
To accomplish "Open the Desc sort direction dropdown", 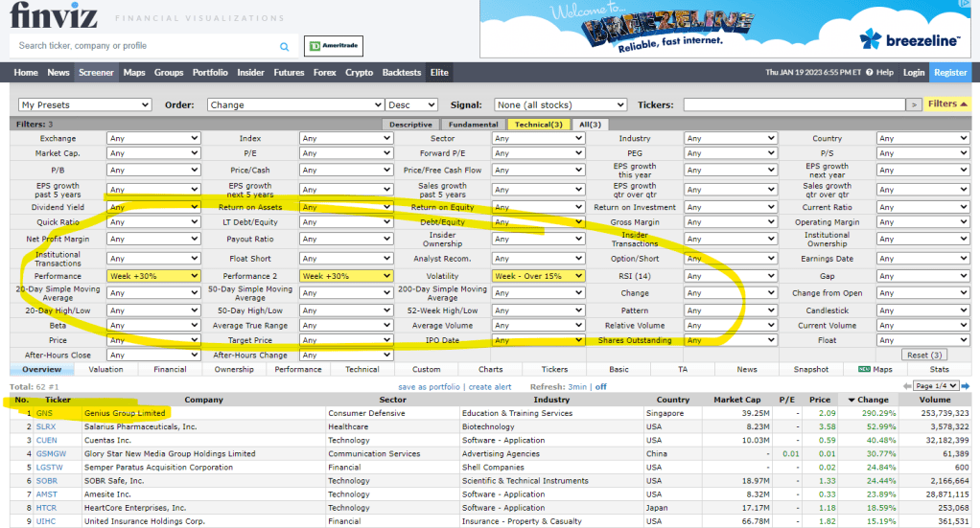I will click(x=411, y=105).
